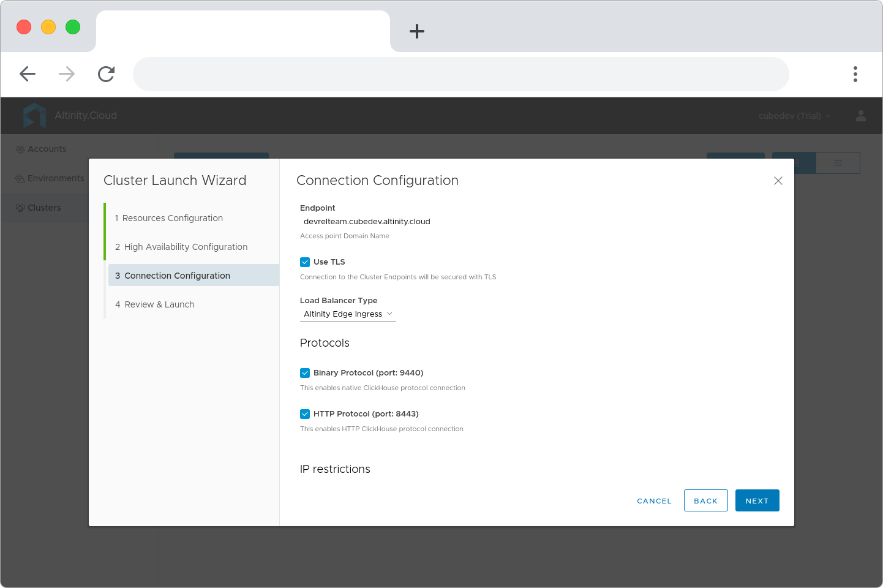Click the CANCEL link
The width and height of the screenshot is (883, 588).
(654, 501)
